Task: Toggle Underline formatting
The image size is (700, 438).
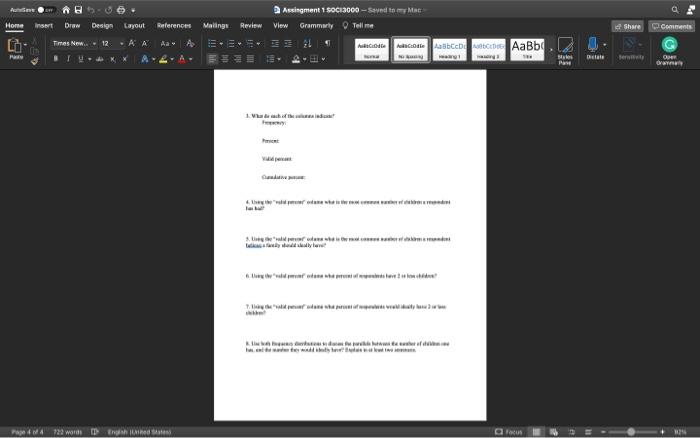Action: [81, 59]
